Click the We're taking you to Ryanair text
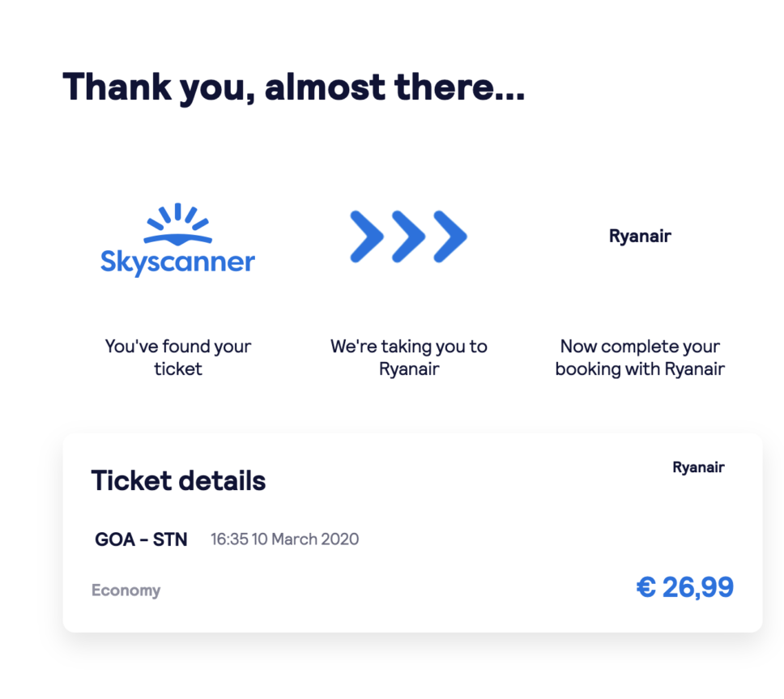This screenshot has width=784, height=699. (x=408, y=357)
